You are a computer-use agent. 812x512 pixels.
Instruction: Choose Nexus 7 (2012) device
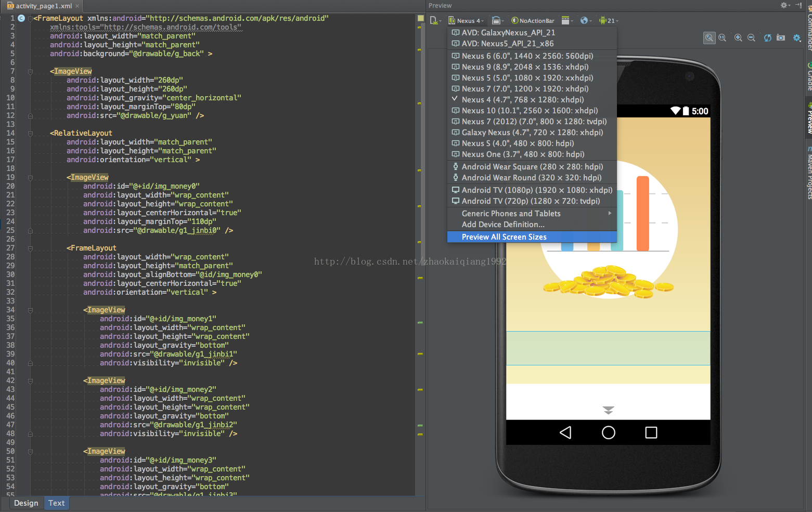[x=532, y=122]
